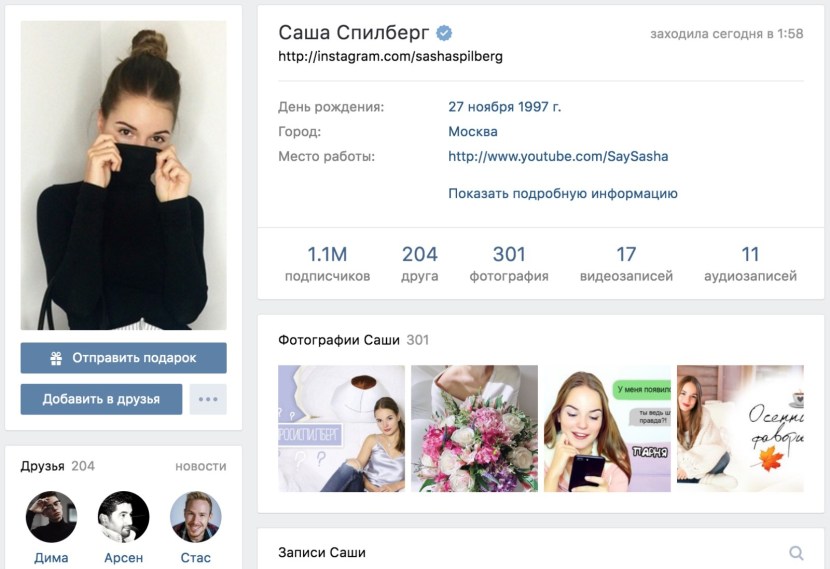Open the 11 аудиозаписей counter
The width and height of the screenshot is (830, 569).
coord(750,263)
